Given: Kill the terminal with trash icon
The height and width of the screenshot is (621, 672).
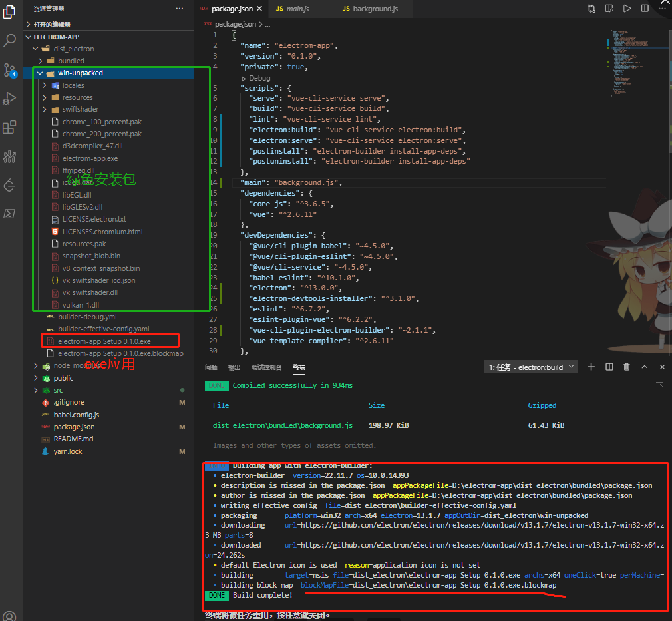Looking at the screenshot, I should [x=627, y=367].
